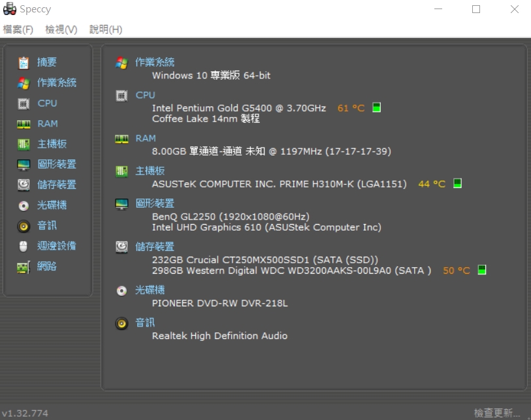Click 298GB Western Digital drive text
This screenshot has height=420, width=531.
click(291, 270)
